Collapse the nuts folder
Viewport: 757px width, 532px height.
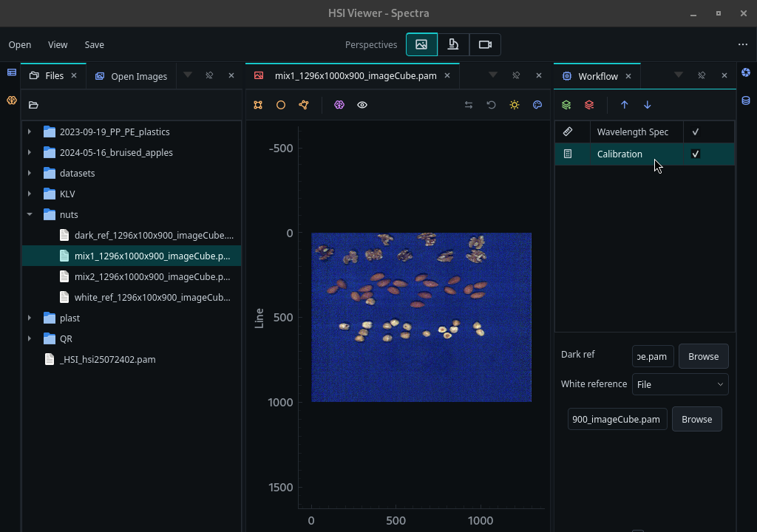click(30, 214)
